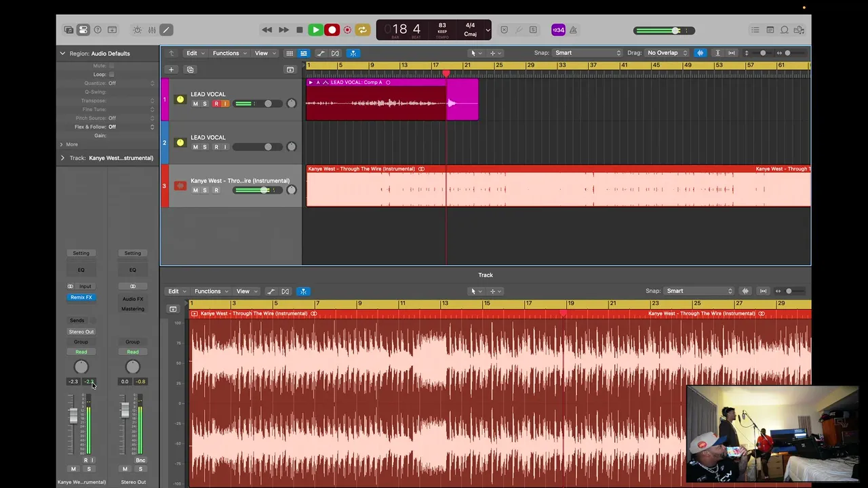The image size is (868, 488).
Task: Open the List Editors icon
Action: click(x=755, y=30)
